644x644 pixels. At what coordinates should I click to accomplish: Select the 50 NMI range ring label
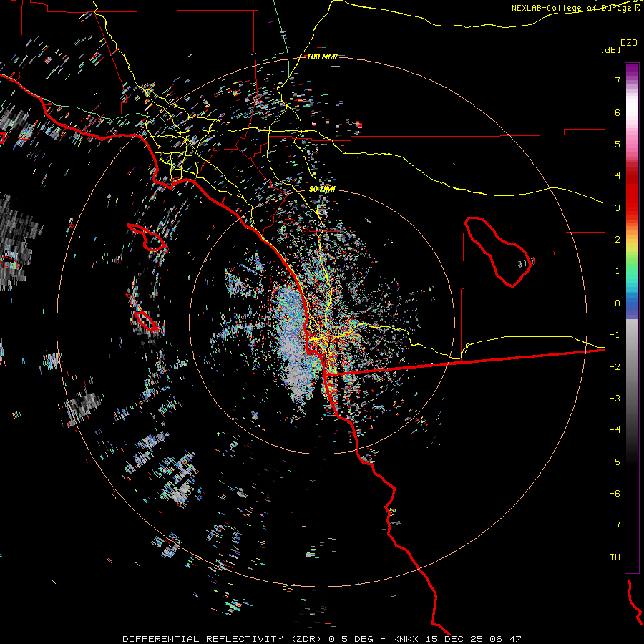click(x=322, y=190)
